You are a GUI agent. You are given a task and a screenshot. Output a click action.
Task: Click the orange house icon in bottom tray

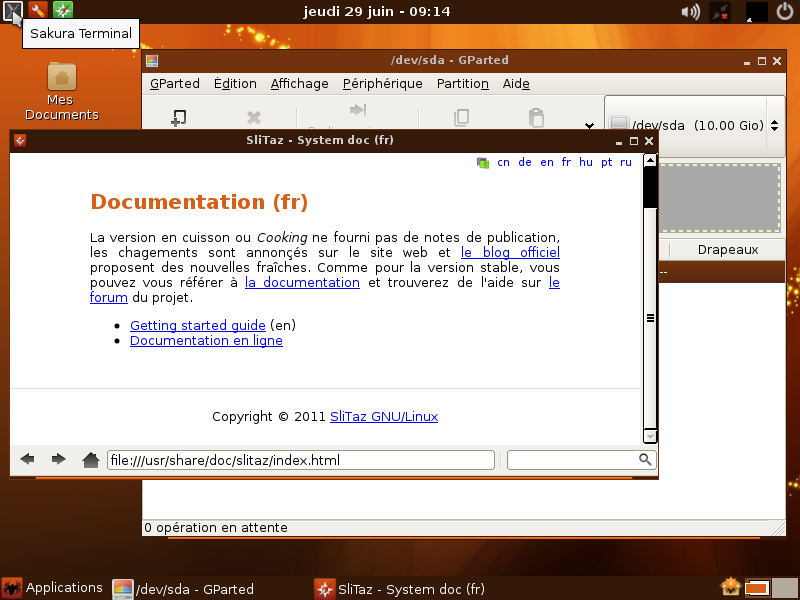(x=730, y=588)
